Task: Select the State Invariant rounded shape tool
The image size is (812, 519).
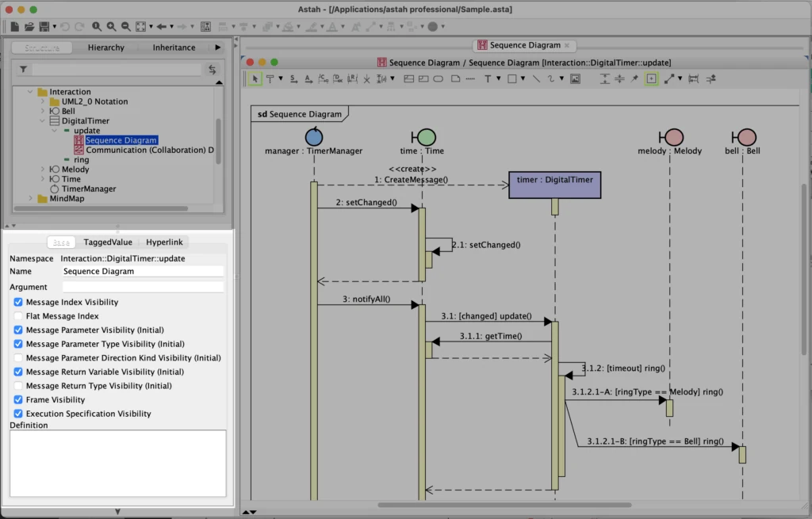Action: click(438, 78)
